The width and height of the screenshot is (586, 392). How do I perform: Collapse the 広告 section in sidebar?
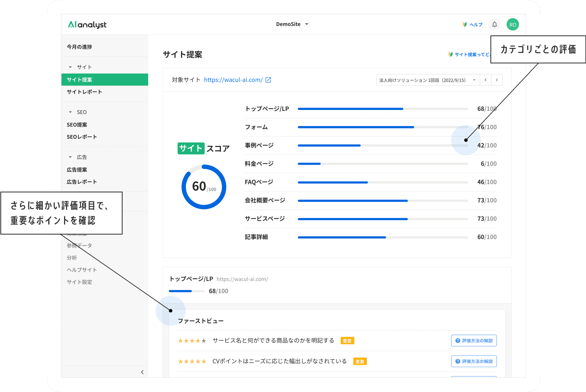click(x=70, y=157)
